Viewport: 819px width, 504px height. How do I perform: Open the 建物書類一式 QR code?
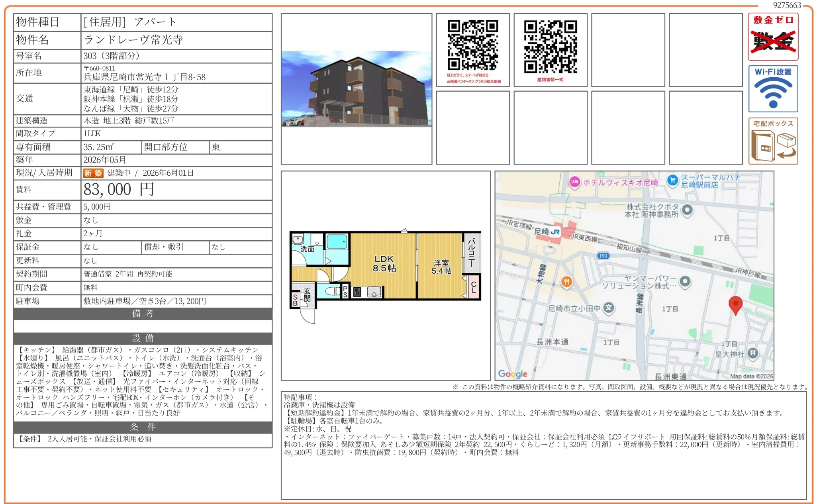(x=551, y=46)
